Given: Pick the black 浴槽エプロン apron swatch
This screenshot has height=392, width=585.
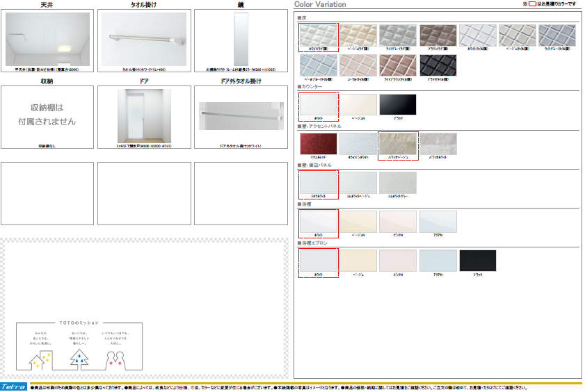Looking at the screenshot, I should click(x=479, y=261).
